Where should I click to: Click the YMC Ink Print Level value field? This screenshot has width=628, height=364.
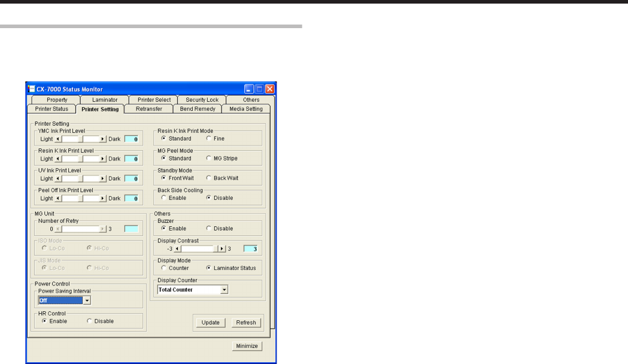[131, 139]
